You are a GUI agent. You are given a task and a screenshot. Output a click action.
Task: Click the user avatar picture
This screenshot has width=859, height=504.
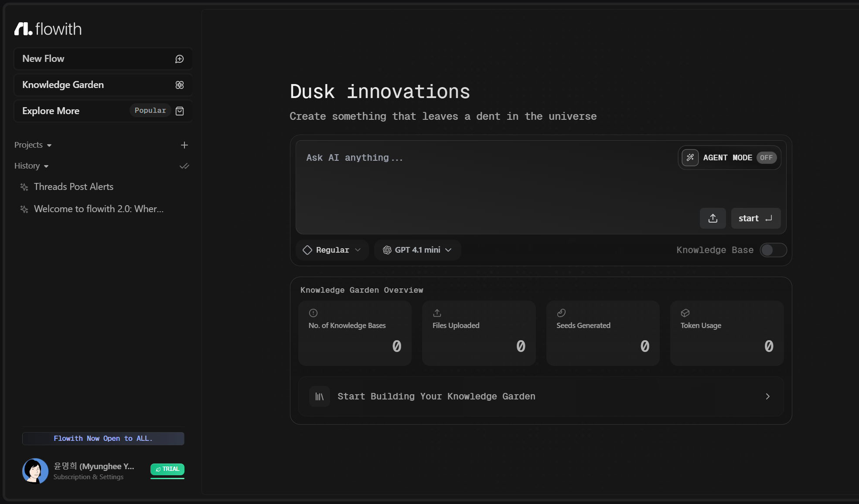click(35, 471)
